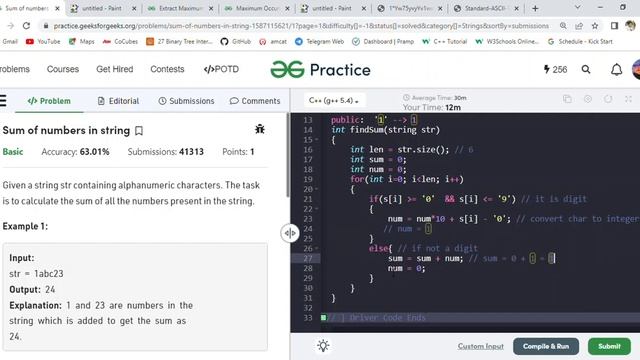Image resolution: width=640 pixels, height=360 pixels.
Task: Open Contests in the site navigation
Action: [x=167, y=69]
